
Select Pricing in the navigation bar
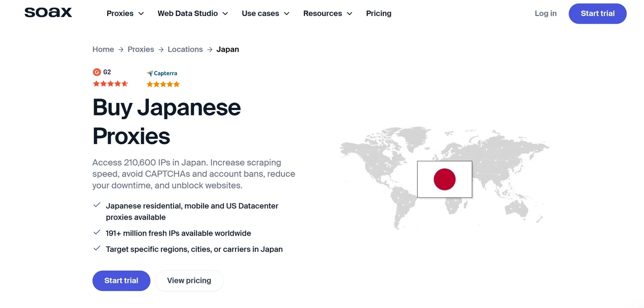[x=379, y=14]
